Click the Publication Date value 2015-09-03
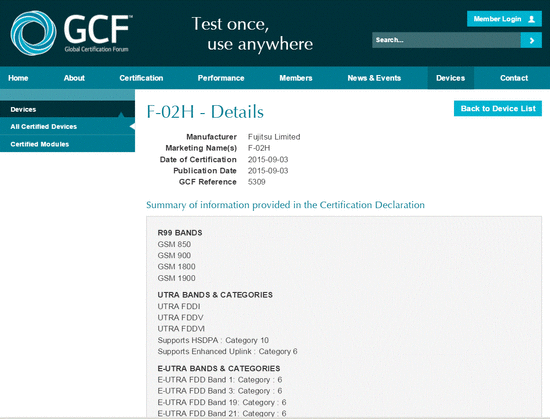Viewport: 550px width, 419px height. 268,171
